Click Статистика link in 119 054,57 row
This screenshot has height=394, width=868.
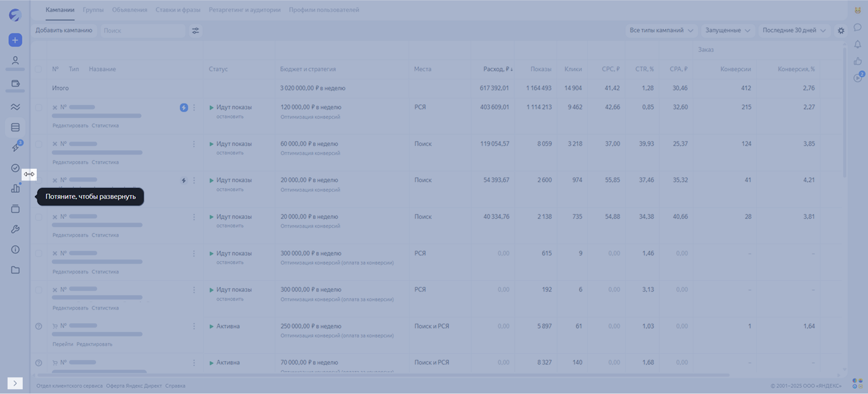(x=105, y=162)
